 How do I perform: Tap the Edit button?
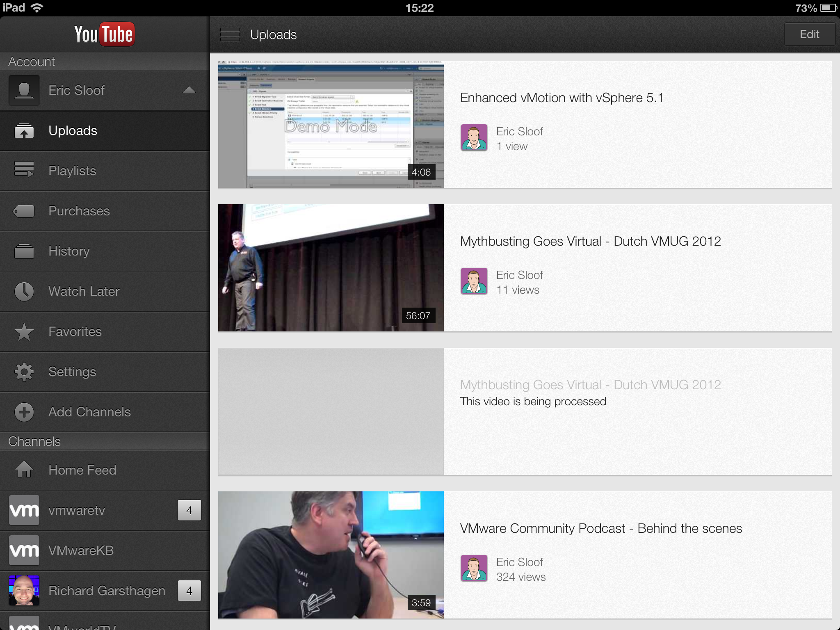[x=810, y=34]
